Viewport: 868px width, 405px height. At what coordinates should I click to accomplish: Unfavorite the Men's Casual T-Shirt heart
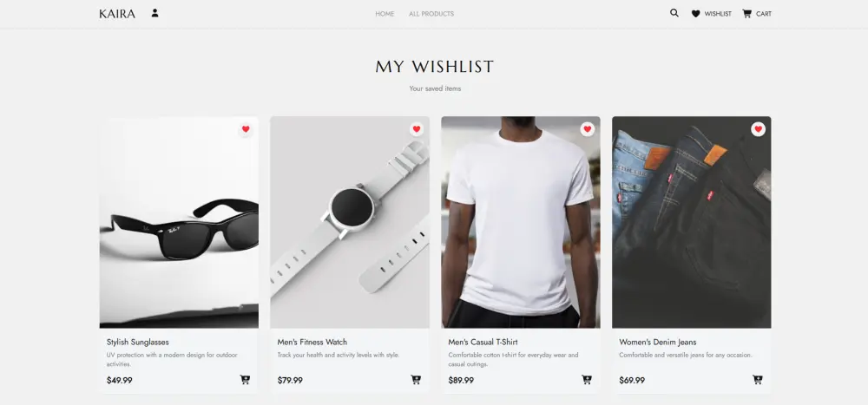coord(588,129)
